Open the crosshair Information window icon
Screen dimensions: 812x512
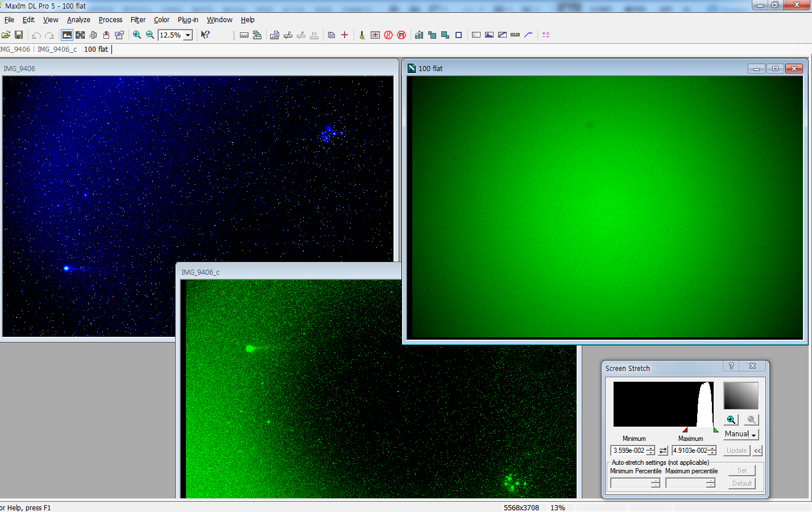pos(80,35)
